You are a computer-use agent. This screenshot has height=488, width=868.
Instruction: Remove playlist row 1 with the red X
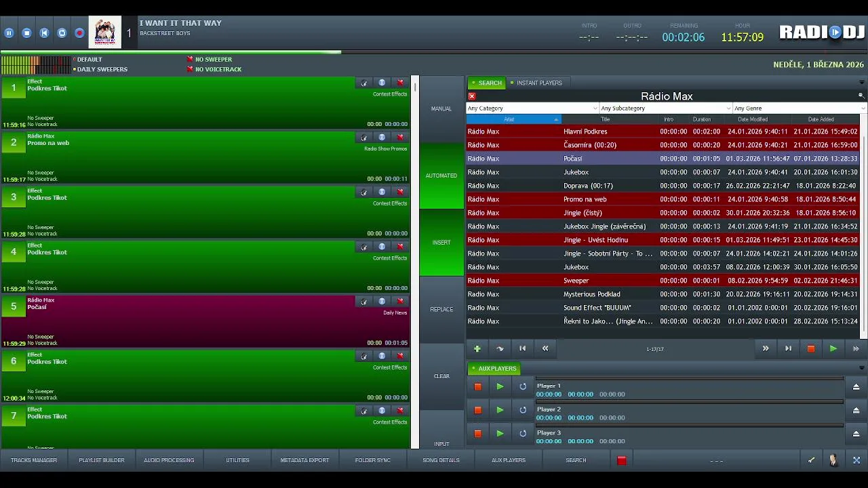(400, 83)
